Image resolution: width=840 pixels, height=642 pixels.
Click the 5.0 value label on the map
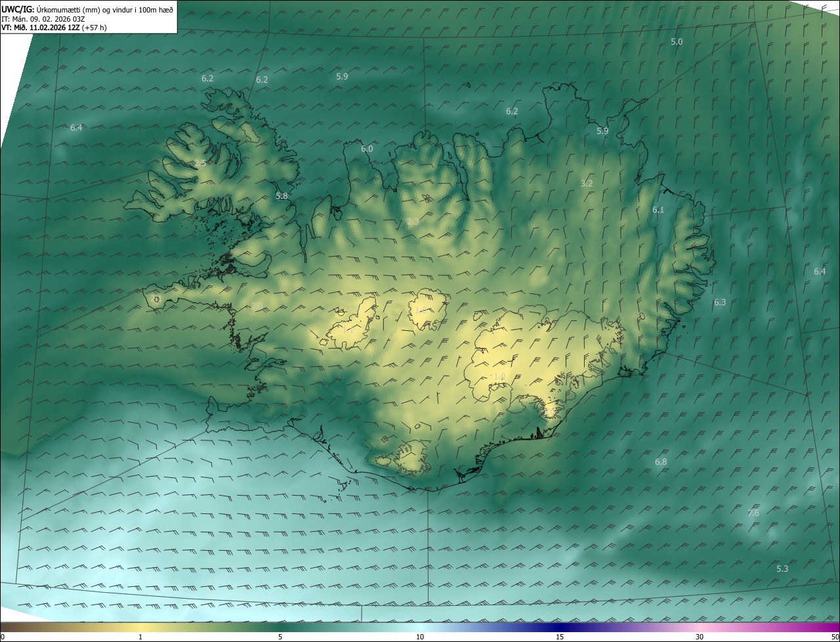(677, 42)
